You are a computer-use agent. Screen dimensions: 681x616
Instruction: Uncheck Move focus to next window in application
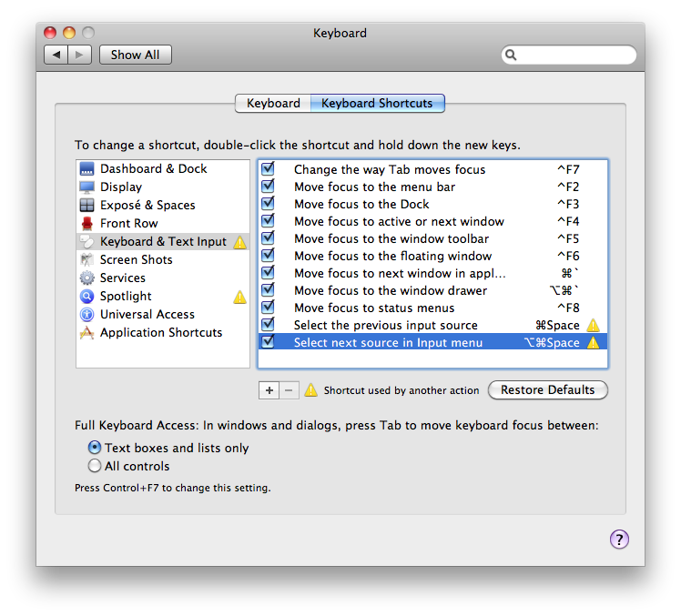268,273
